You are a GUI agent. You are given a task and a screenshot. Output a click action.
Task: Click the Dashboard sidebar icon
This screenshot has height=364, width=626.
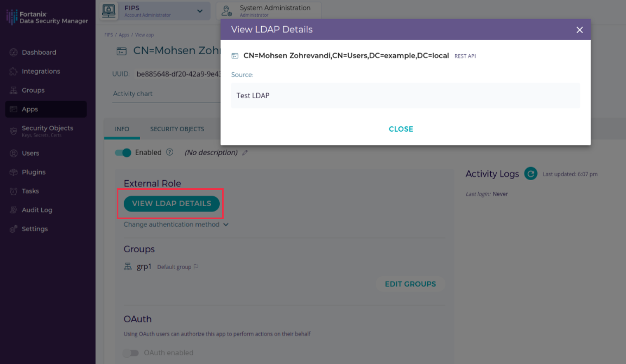click(x=14, y=53)
